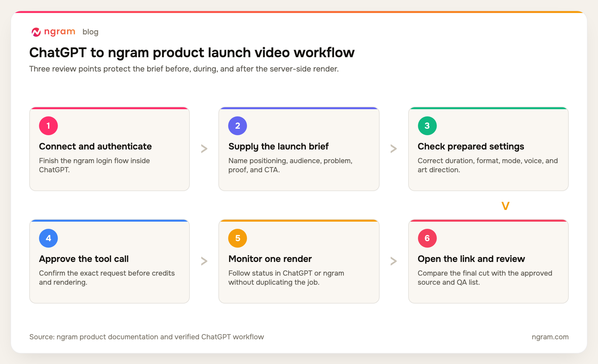This screenshot has width=598, height=364.
Task: Click the 'Connect and authenticate' heading
Action: pyautogui.click(x=95, y=147)
